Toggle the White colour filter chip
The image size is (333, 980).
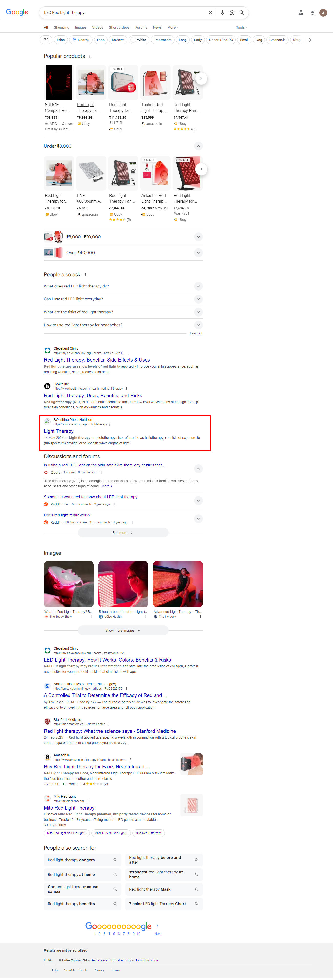139,40
